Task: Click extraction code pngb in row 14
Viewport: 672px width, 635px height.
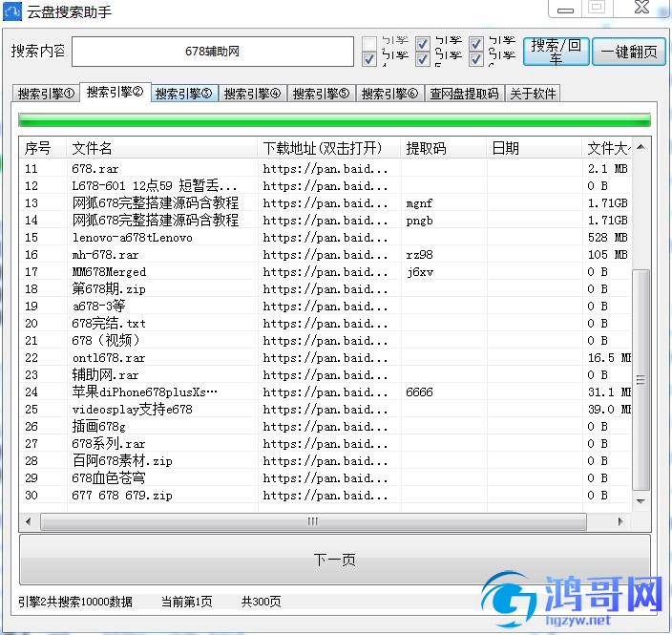Action: pos(419,221)
